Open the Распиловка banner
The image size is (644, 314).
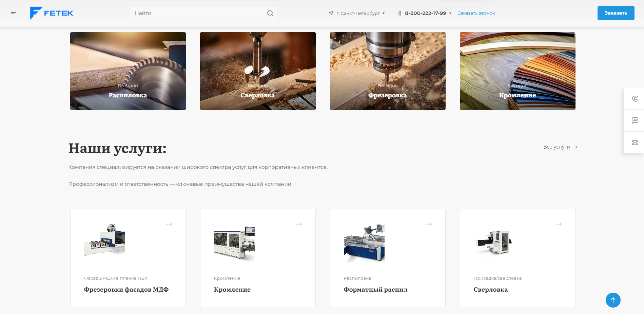(128, 71)
